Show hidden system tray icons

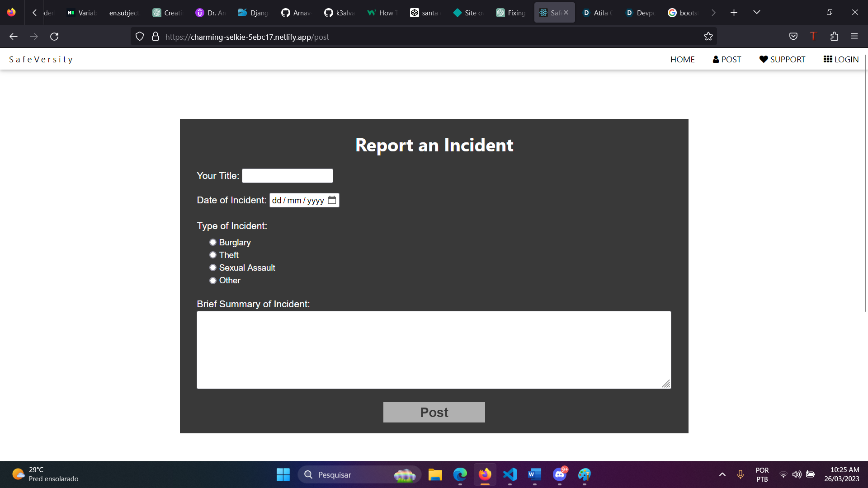(x=722, y=474)
